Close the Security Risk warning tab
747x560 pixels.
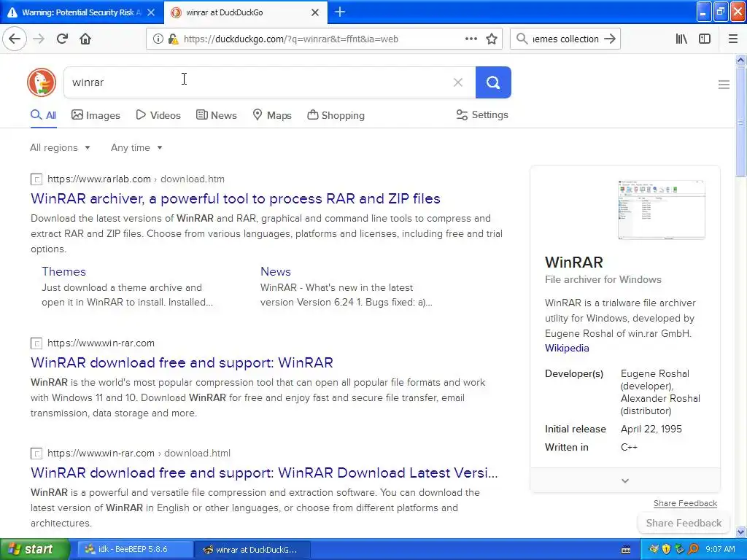click(151, 12)
